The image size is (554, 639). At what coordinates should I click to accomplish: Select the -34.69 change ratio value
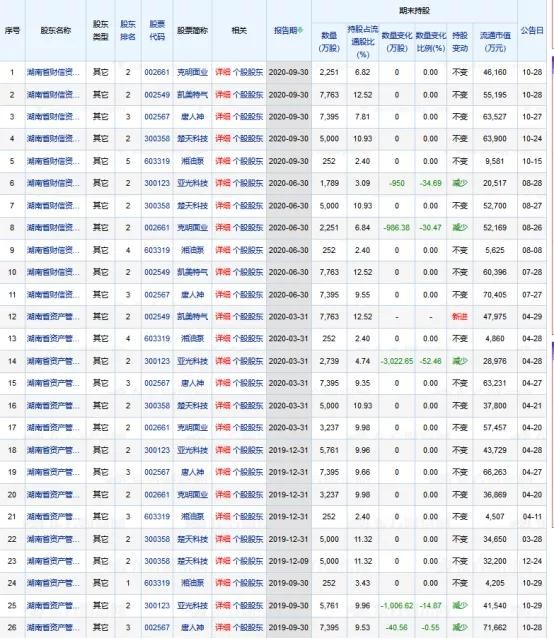430,183
